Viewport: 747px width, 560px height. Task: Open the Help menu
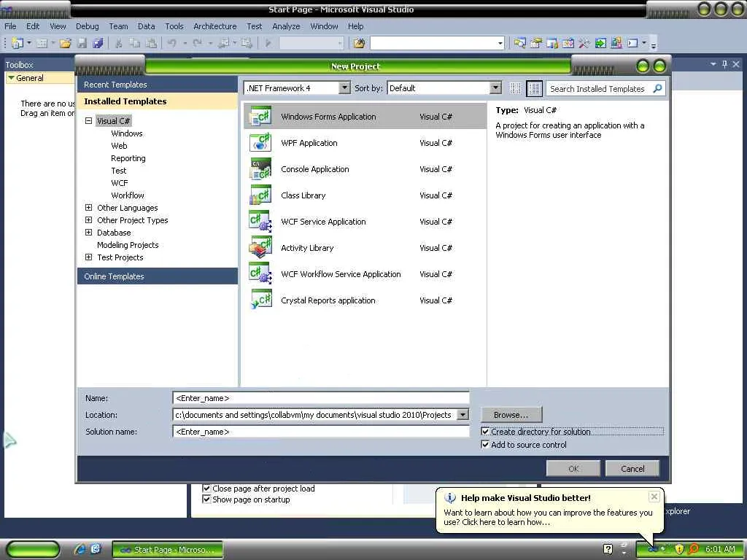(x=355, y=26)
